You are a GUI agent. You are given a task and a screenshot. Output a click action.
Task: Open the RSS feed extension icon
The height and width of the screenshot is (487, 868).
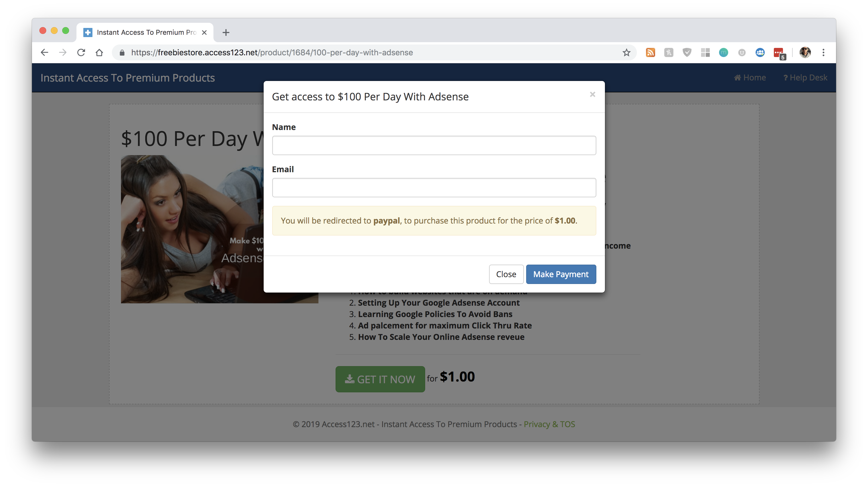[650, 52]
